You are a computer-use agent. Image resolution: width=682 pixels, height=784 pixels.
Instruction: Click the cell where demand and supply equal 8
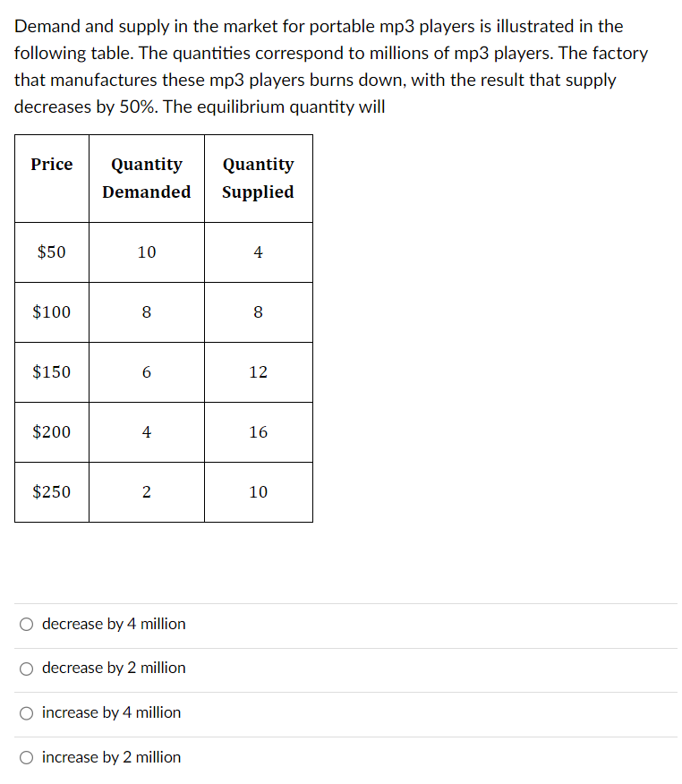[x=146, y=312]
